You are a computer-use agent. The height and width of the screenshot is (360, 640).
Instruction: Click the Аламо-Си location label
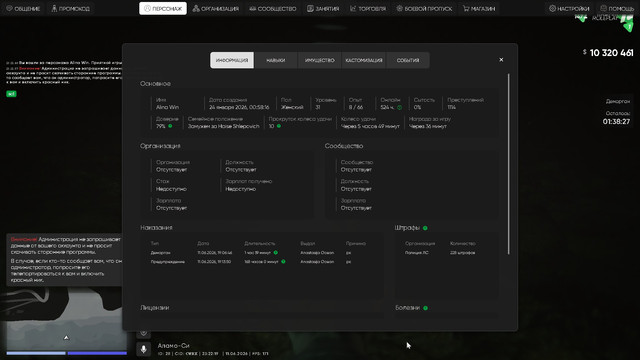173,346
